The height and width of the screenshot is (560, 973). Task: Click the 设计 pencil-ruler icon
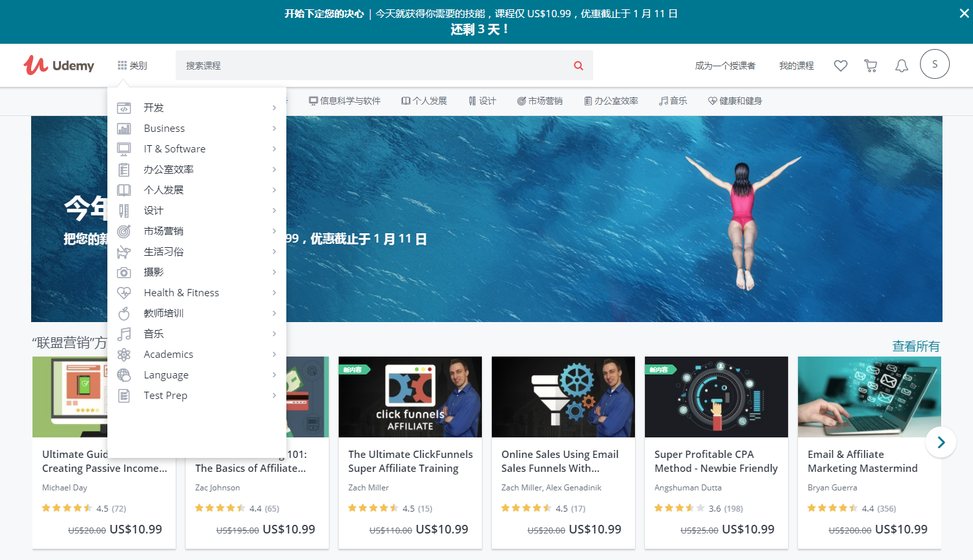124,211
